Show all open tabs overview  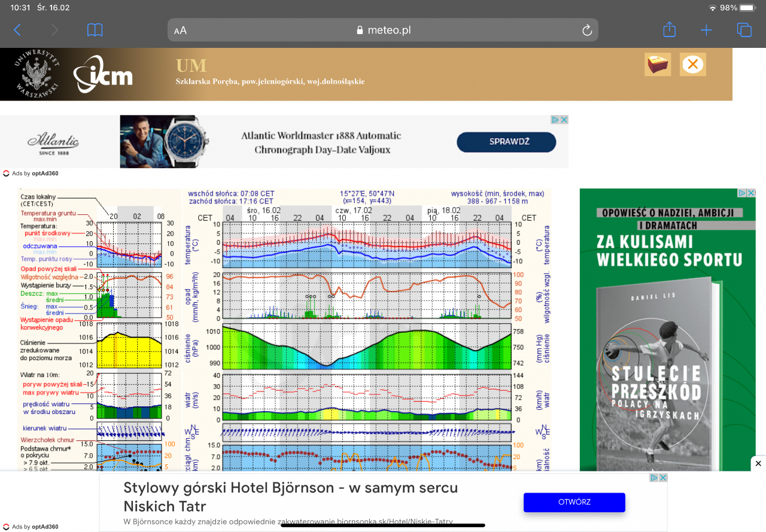tap(744, 30)
